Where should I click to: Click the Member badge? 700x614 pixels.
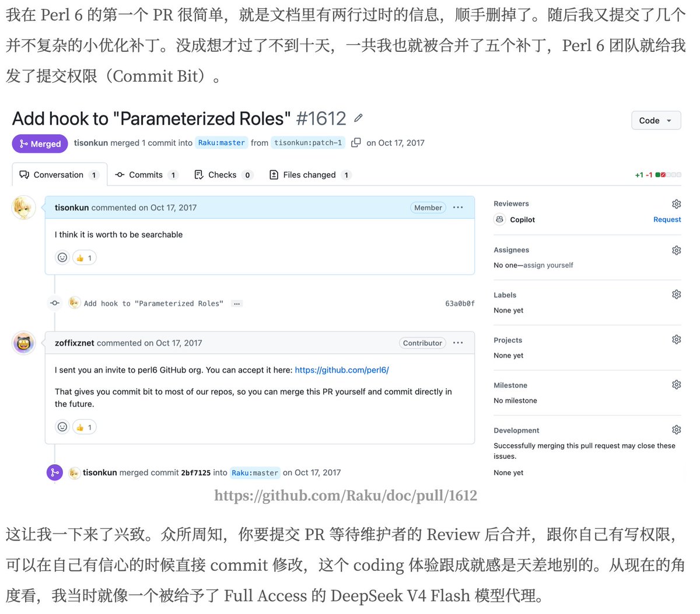click(428, 208)
